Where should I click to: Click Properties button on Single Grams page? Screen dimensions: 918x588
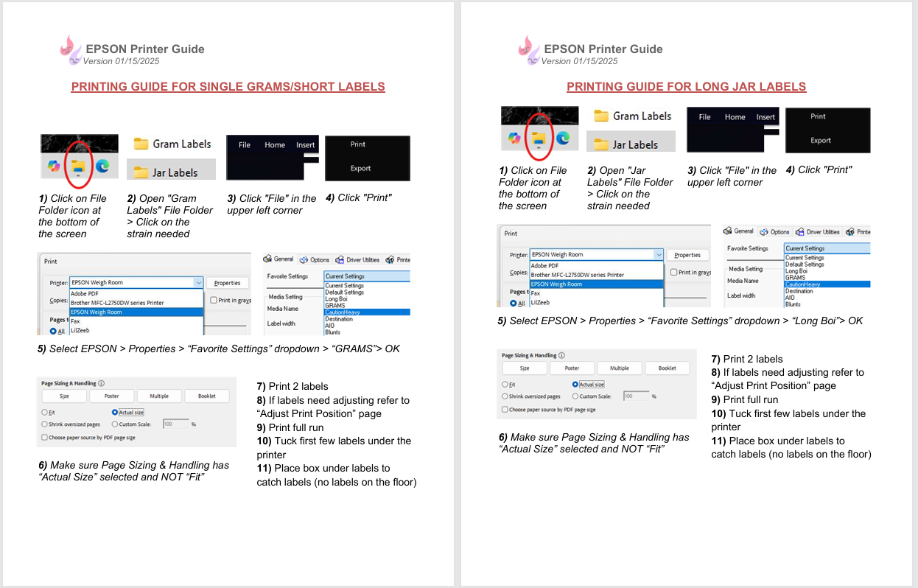pos(227,283)
